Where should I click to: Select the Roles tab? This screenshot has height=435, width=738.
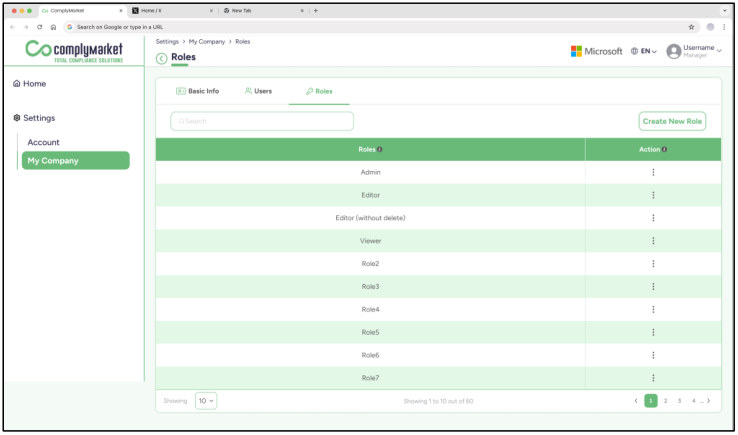(x=319, y=91)
